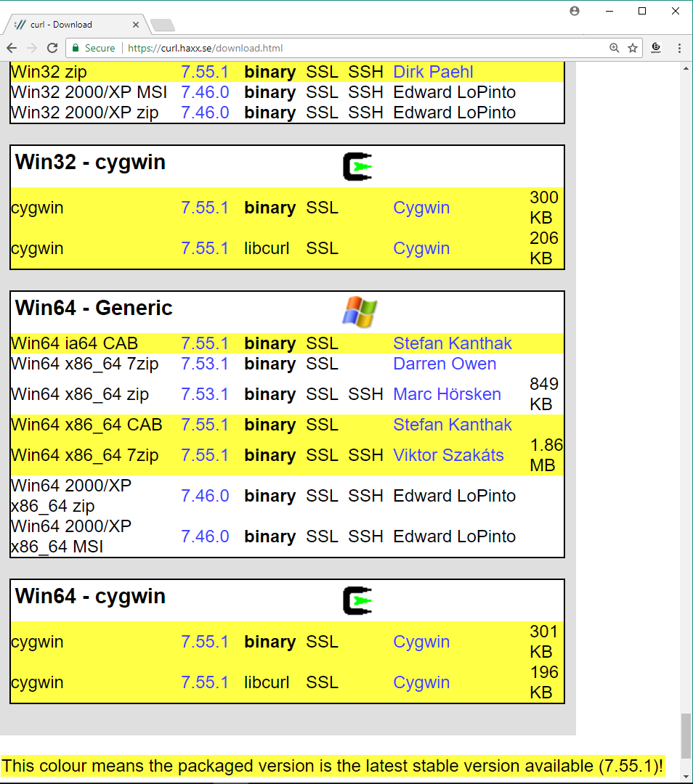Open Cygwin link in Win32 cygwin libcurl row
693x784 pixels.
tap(421, 248)
